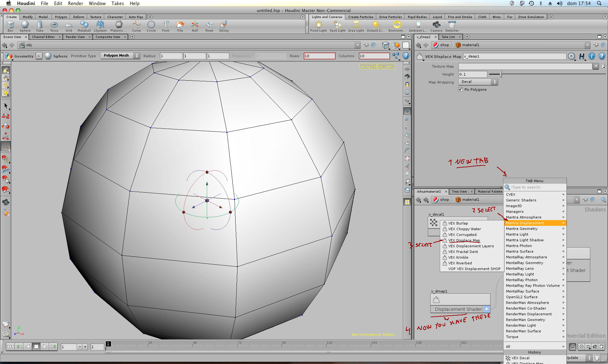Pick the Tube shelf tool
This screenshot has width=608, height=364.
(40, 26)
